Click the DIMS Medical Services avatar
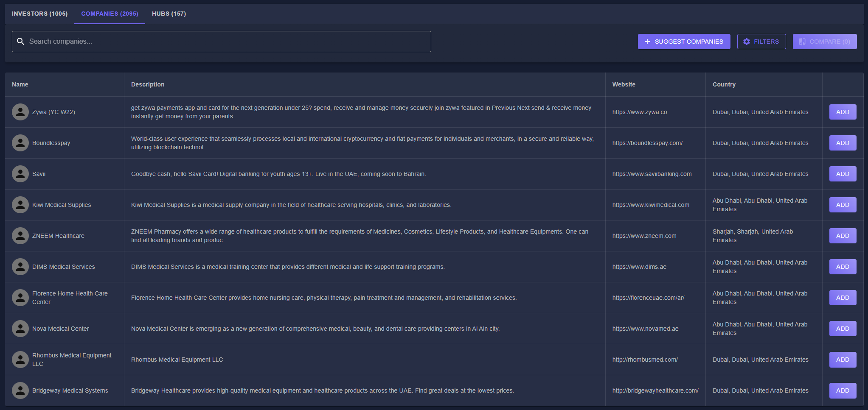The image size is (868, 410). tap(20, 267)
